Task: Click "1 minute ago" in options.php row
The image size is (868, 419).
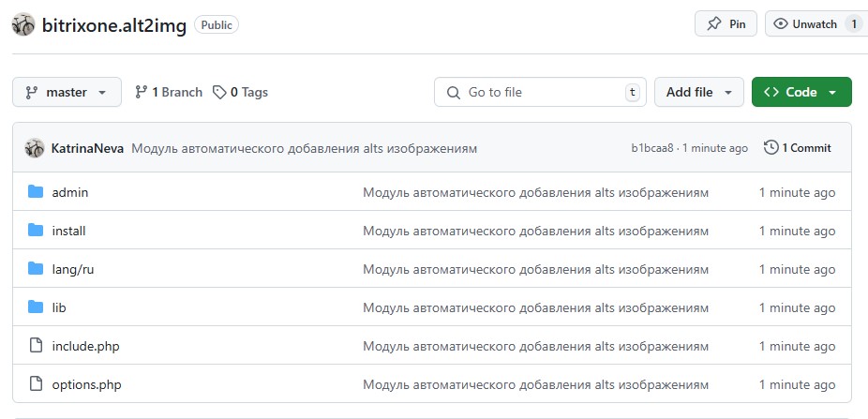Action: (797, 384)
